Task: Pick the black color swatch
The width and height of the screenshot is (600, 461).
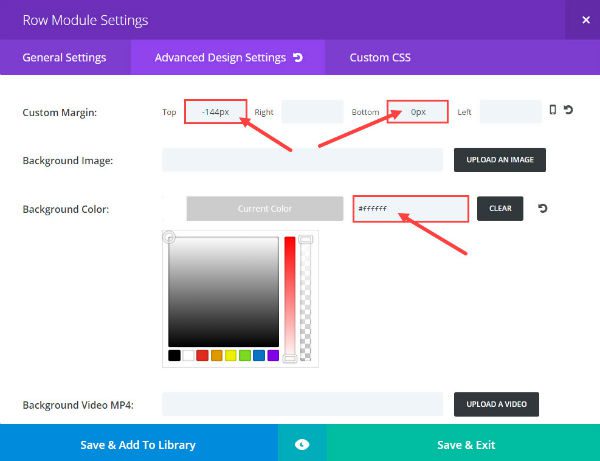Action: [x=175, y=355]
